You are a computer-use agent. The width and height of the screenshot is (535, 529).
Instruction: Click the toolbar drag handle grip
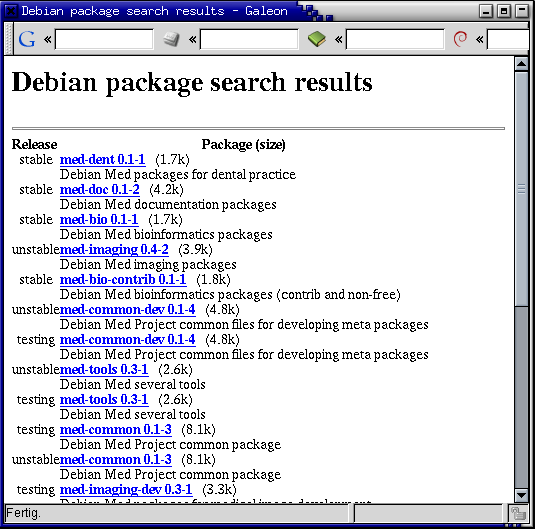click(x=9, y=39)
